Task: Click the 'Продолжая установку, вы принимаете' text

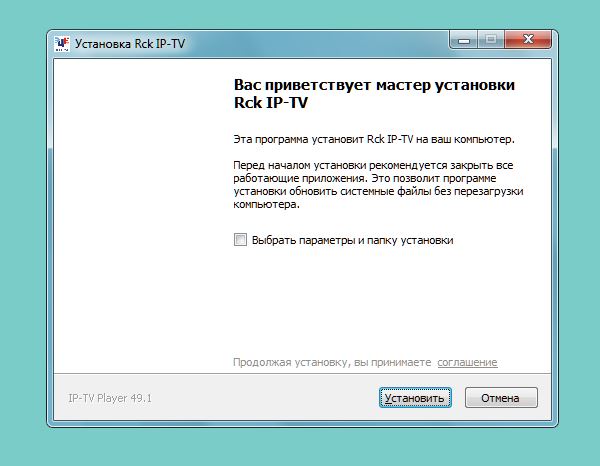Action: pos(331,362)
